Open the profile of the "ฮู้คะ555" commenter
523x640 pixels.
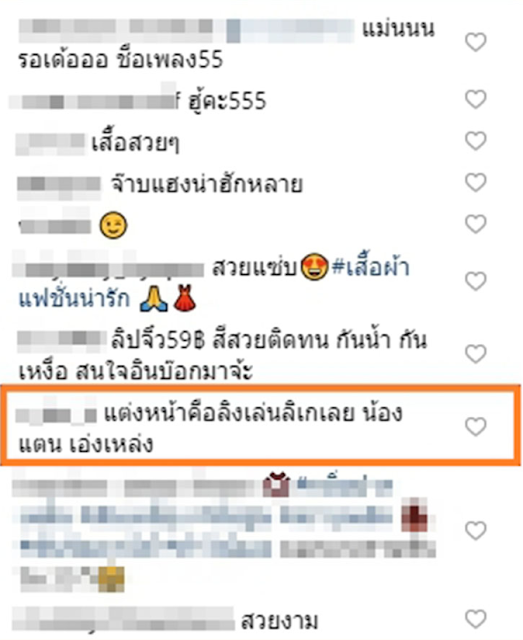[x=93, y=100]
